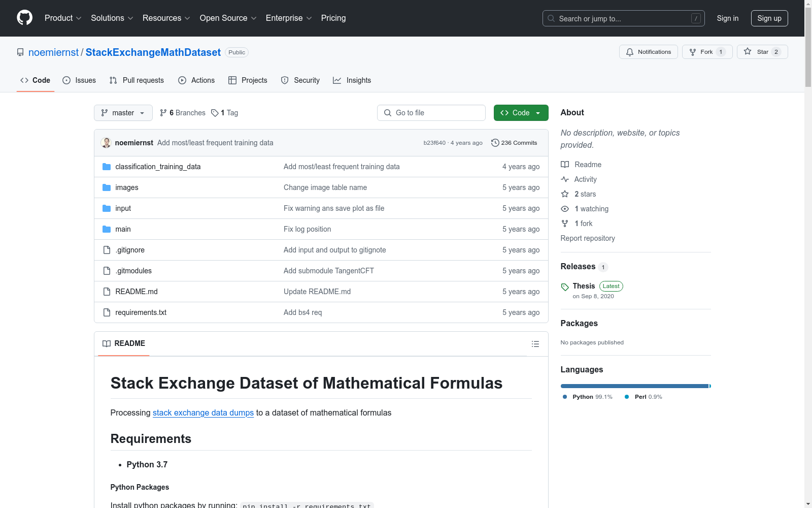
Task: Open the Projects tab
Action: [x=248, y=80]
